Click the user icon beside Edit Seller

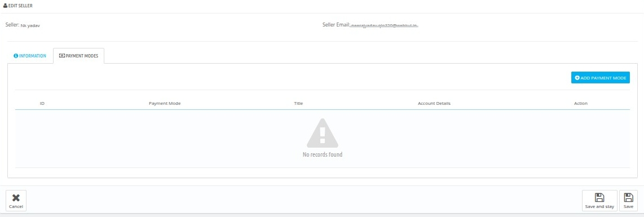5,6
